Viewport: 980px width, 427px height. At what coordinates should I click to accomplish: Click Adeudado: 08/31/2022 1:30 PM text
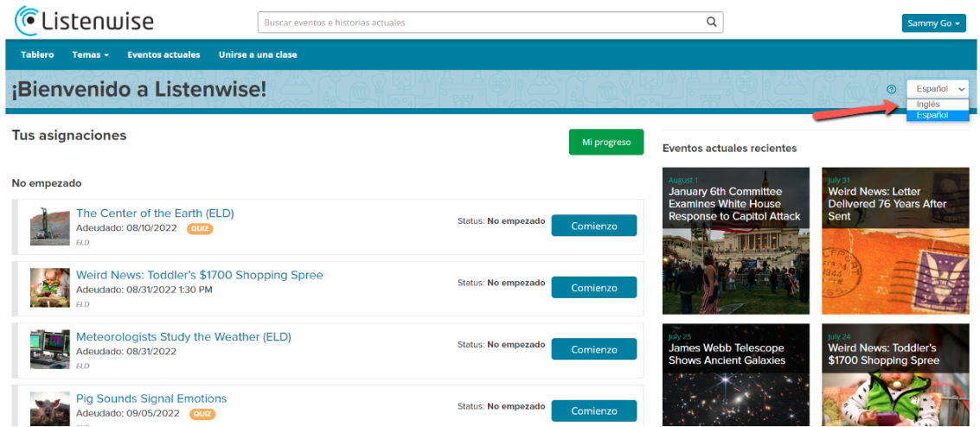pos(144,290)
